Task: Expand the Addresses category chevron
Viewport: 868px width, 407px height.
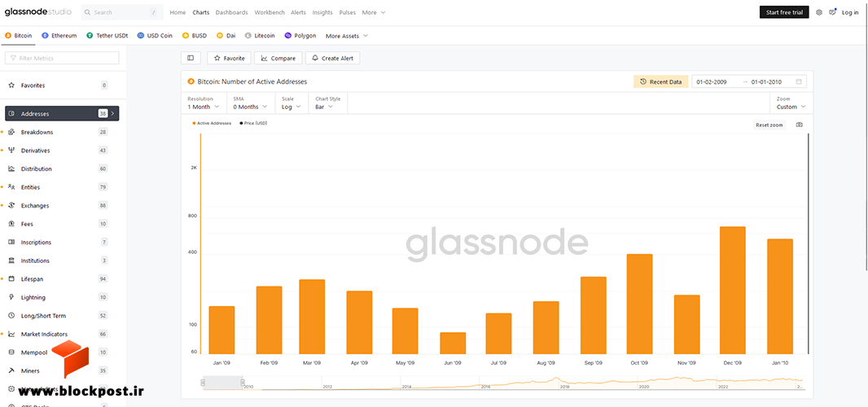Action: [113, 113]
